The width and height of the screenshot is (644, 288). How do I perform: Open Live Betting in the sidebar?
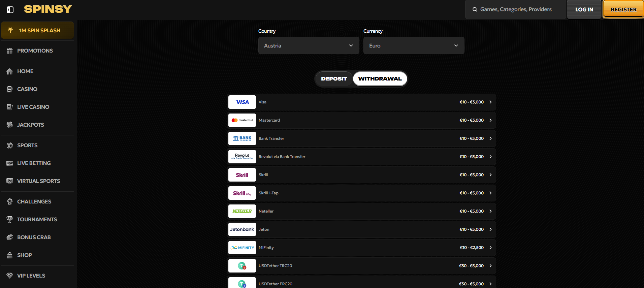pyautogui.click(x=37, y=163)
